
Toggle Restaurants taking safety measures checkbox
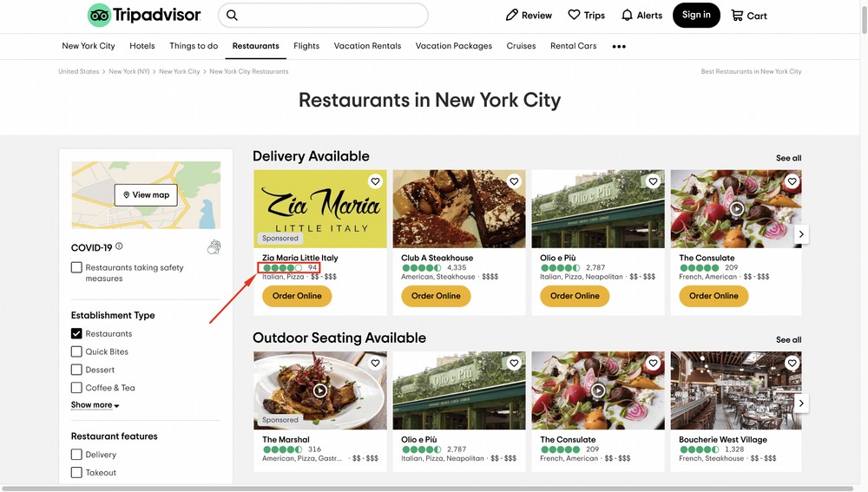76,267
